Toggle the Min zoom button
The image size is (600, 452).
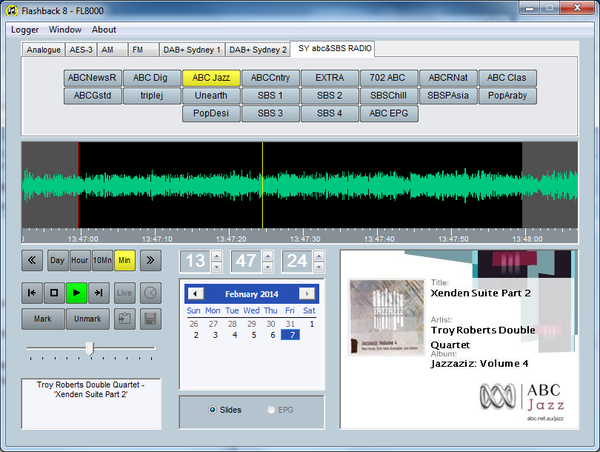[124, 260]
